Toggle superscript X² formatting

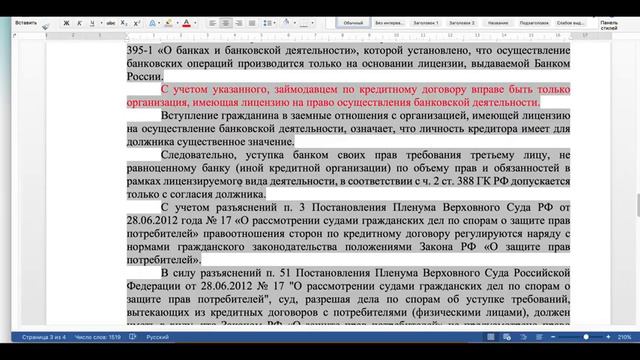tap(137, 23)
